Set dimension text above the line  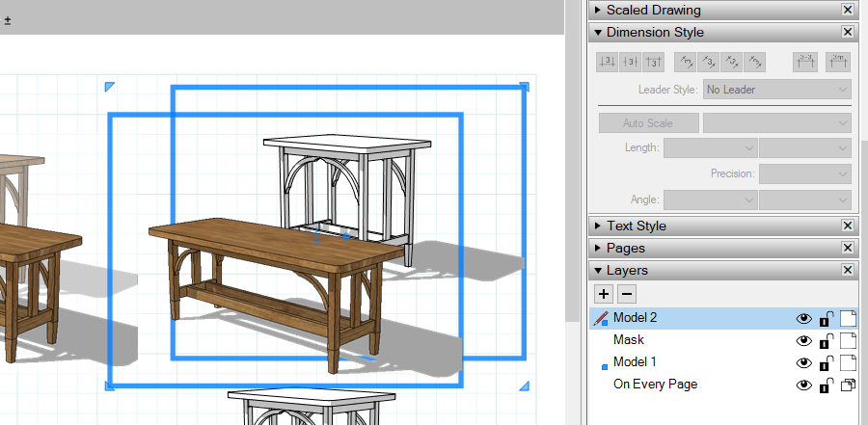608,62
